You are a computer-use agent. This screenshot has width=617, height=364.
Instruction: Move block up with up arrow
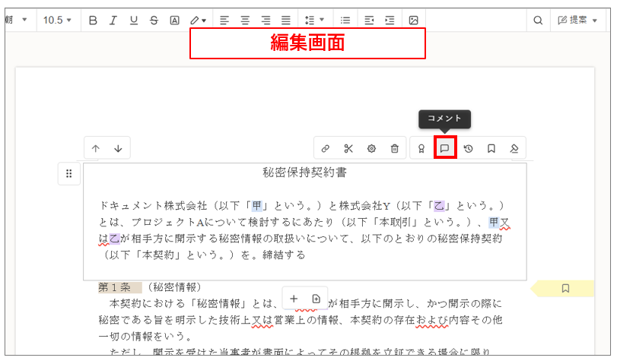pyautogui.click(x=95, y=149)
